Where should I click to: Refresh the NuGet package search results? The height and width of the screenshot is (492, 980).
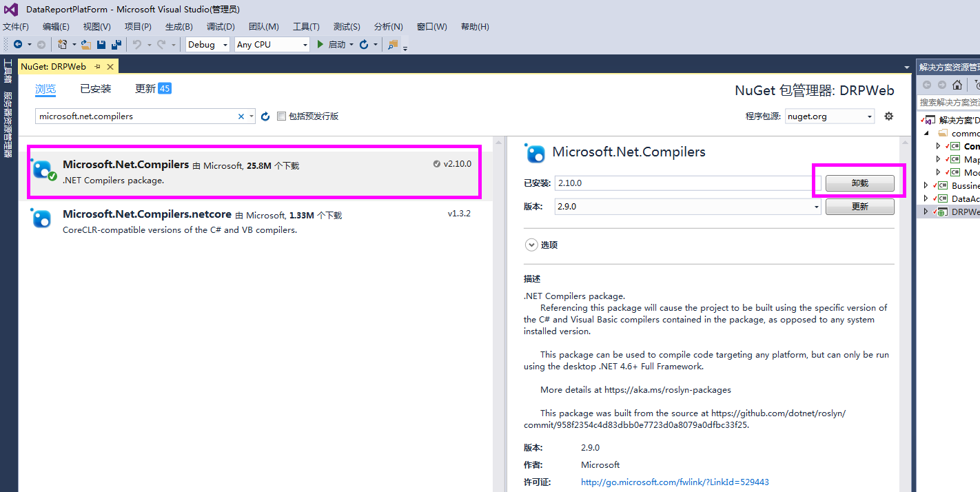[265, 116]
